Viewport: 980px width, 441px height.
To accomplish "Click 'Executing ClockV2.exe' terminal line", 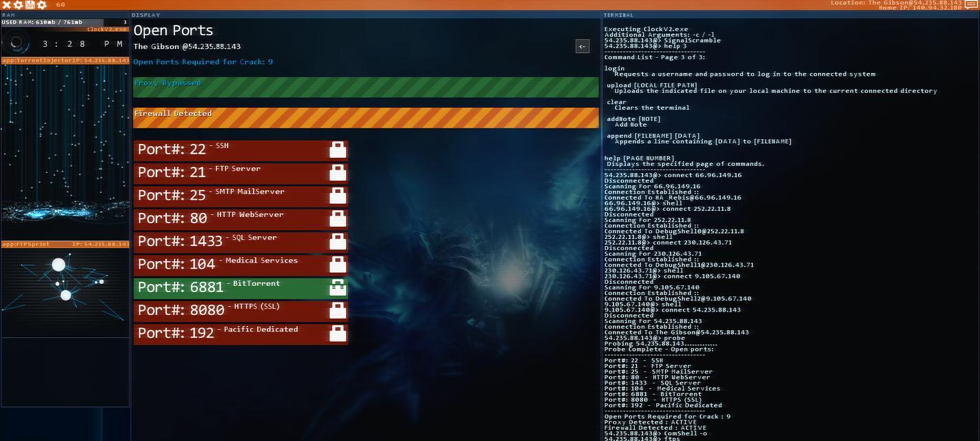I will click(646, 29).
